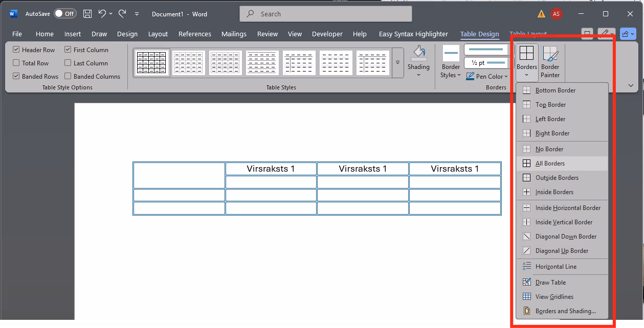
Task: Click View Gridlines in the menu
Action: (554, 297)
